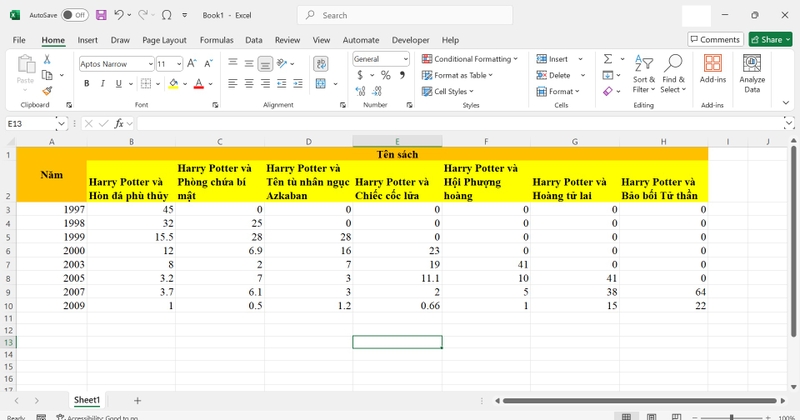The height and width of the screenshot is (420, 800).
Task: Toggle Bold formatting
Action: coord(87,84)
